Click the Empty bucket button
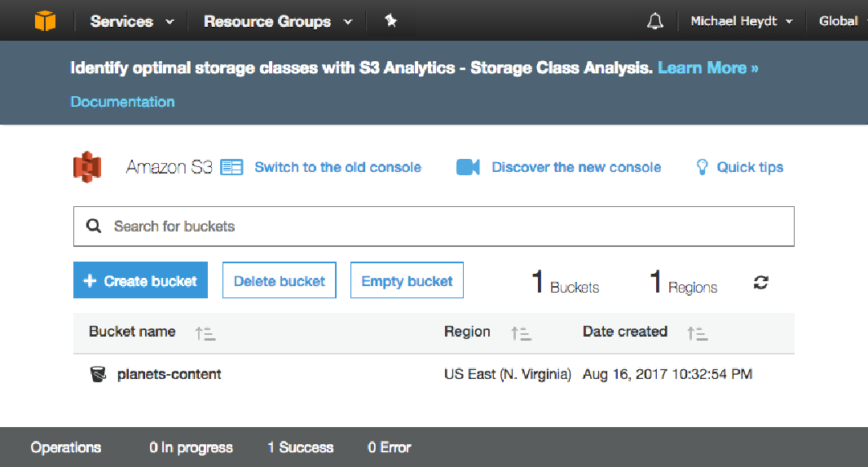 tap(407, 280)
